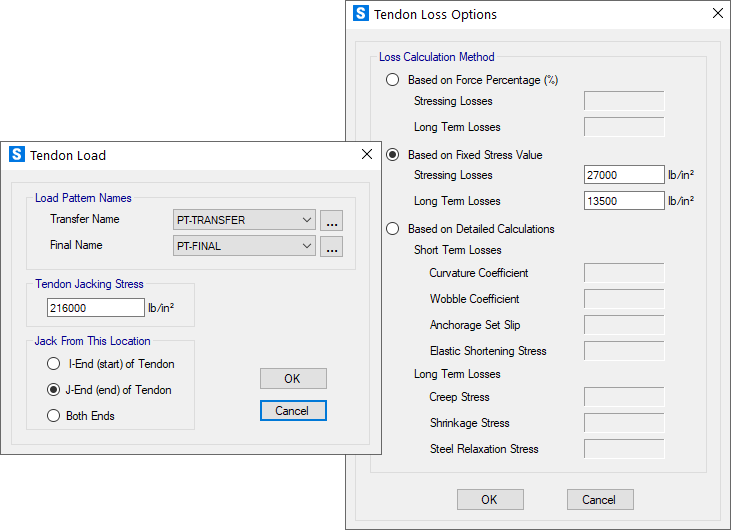This screenshot has width=731, height=530.
Task: Close the Tendon Load dialog
Action: pos(366,155)
